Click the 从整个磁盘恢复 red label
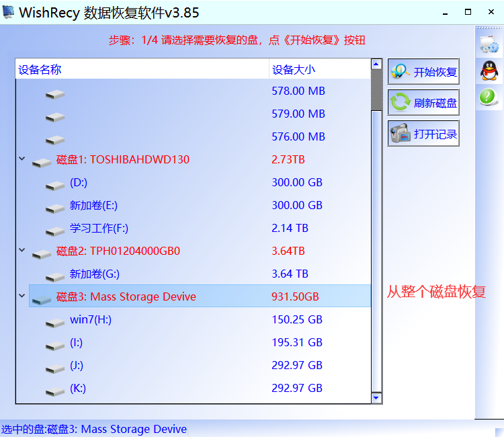The height and width of the screenshot is (437, 504). pyautogui.click(x=436, y=292)
